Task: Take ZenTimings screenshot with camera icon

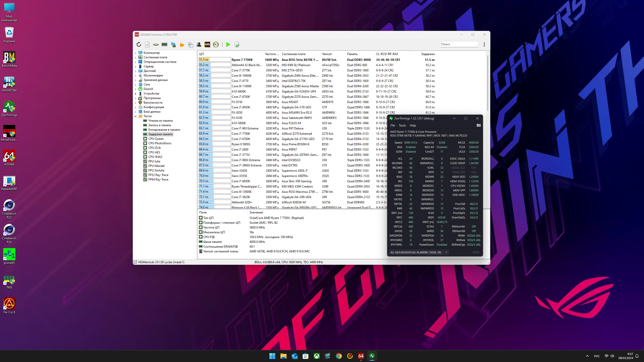Action: (x=478, y=125)
